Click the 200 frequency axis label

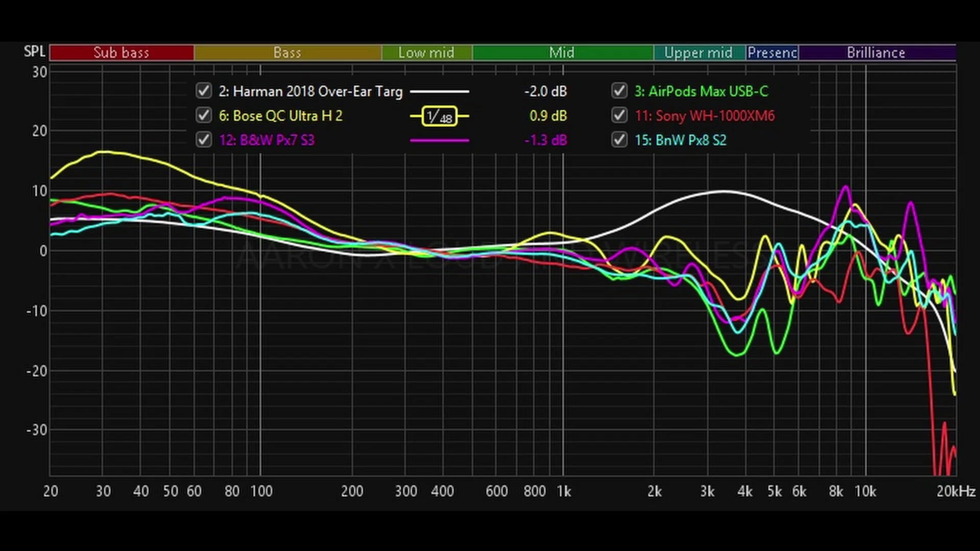pyautogui.click(x=352, y=491)
